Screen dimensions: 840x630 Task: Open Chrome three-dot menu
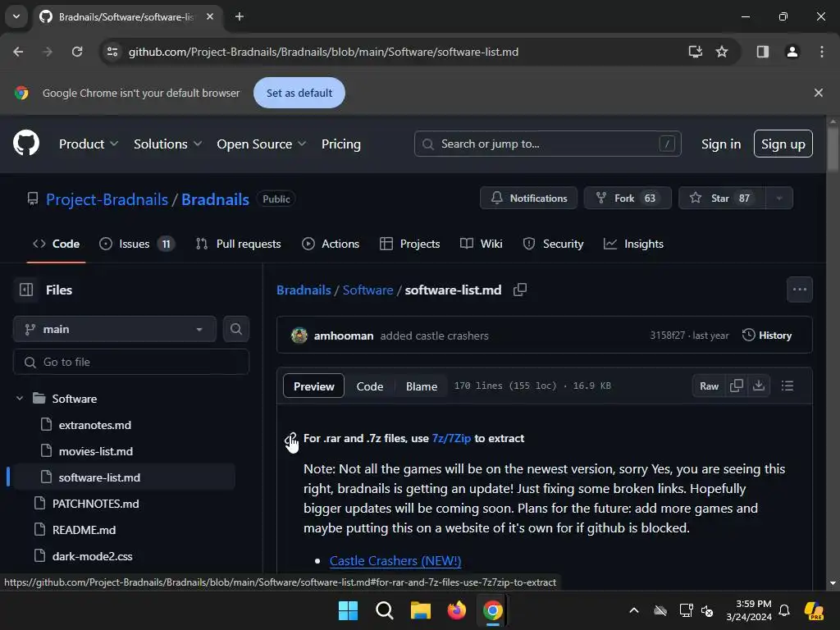[821, 52]
